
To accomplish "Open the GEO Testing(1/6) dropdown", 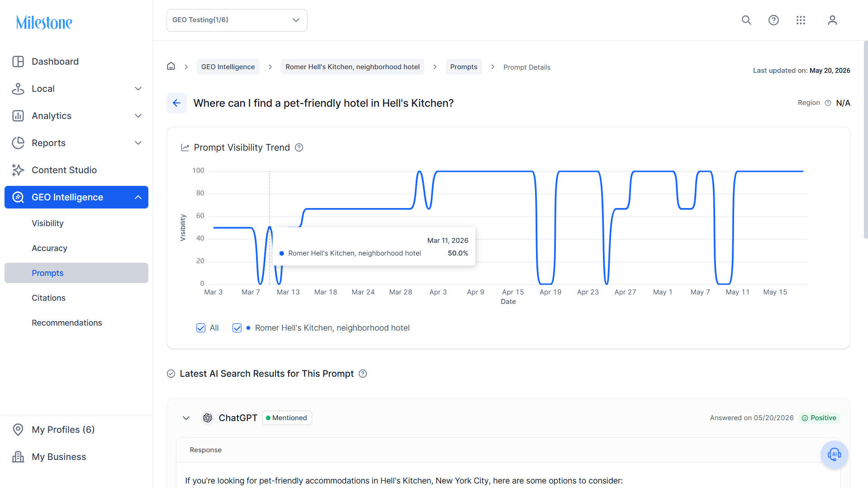I will coord(237,20).
